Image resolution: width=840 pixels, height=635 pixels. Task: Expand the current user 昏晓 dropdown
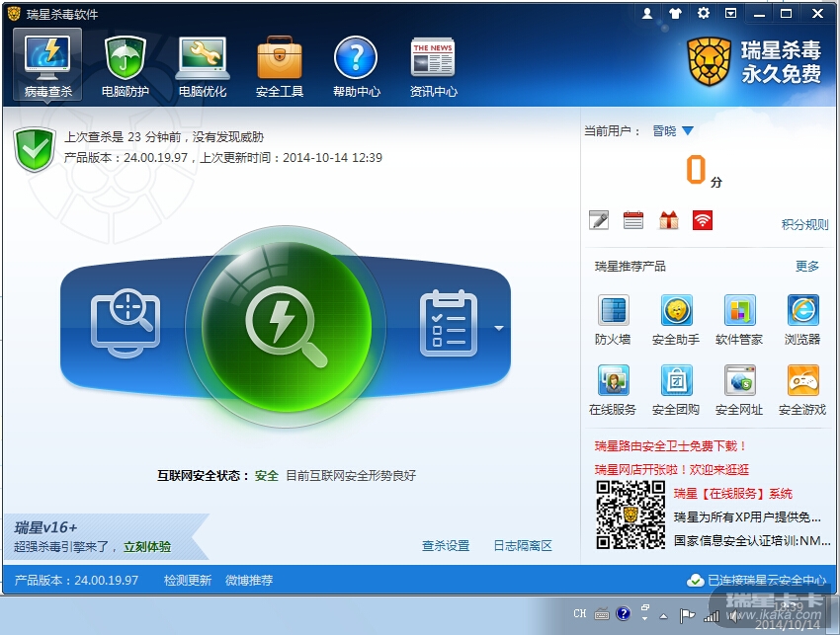pyautogui.click(x=689, y=130)
